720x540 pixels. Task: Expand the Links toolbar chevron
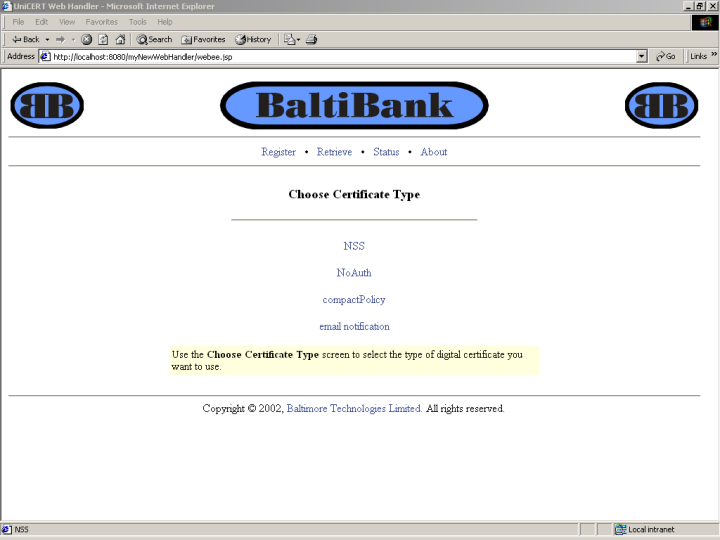[x=714, y=55]
